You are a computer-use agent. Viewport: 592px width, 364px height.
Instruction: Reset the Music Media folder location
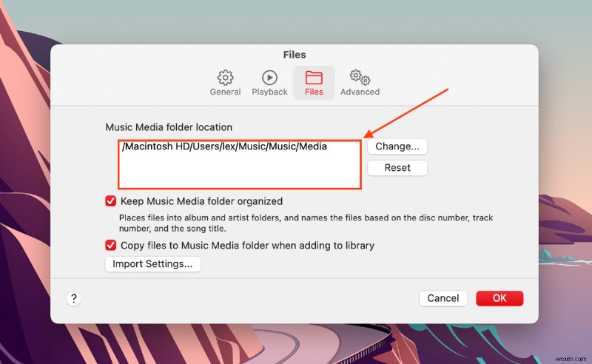(397, 168)
